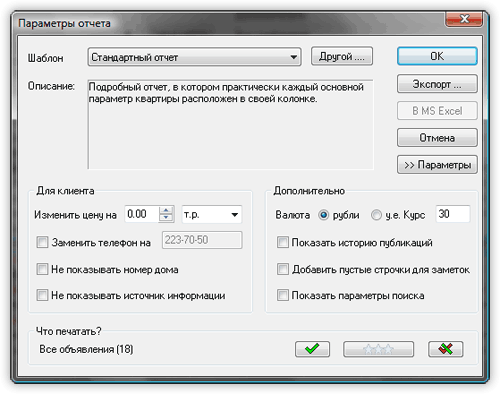Select у.е. currency radio button
Viewport: 500px width, 394px height.
tap(376, 215)
